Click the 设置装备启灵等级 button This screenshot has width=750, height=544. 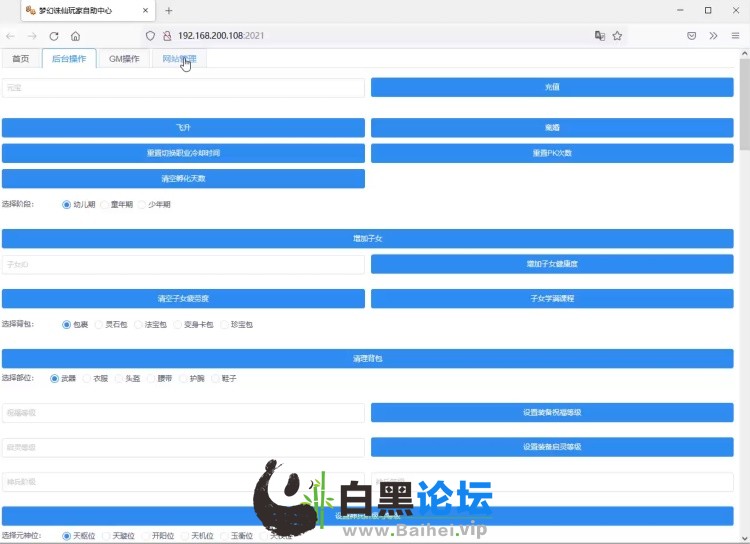[x=552, y=447]
